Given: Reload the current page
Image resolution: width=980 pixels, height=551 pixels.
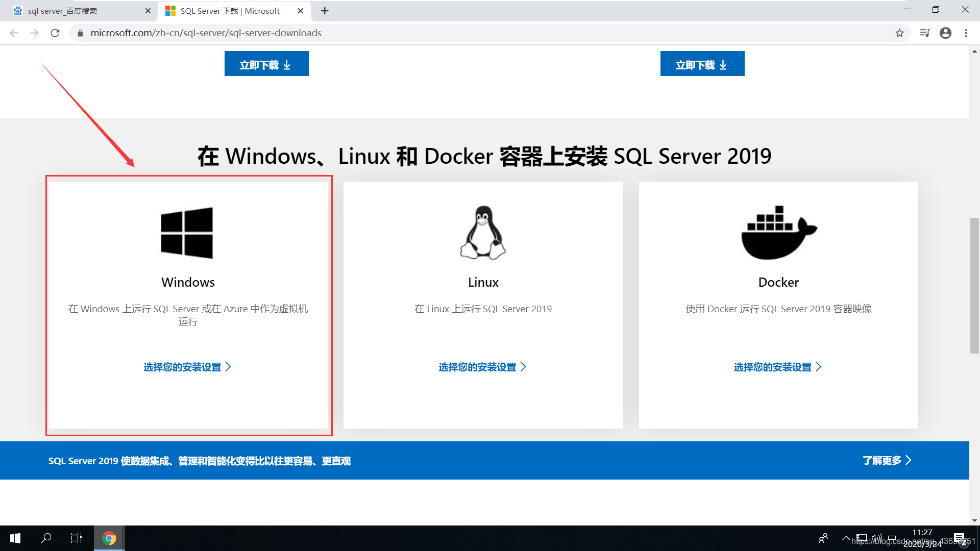Looking at the screenshot, I should coord(55,33).
